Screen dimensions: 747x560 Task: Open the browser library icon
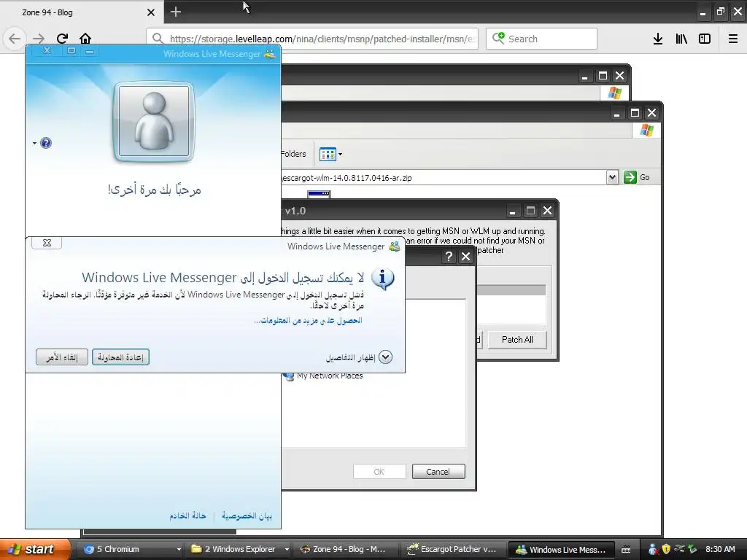point(681,39)
